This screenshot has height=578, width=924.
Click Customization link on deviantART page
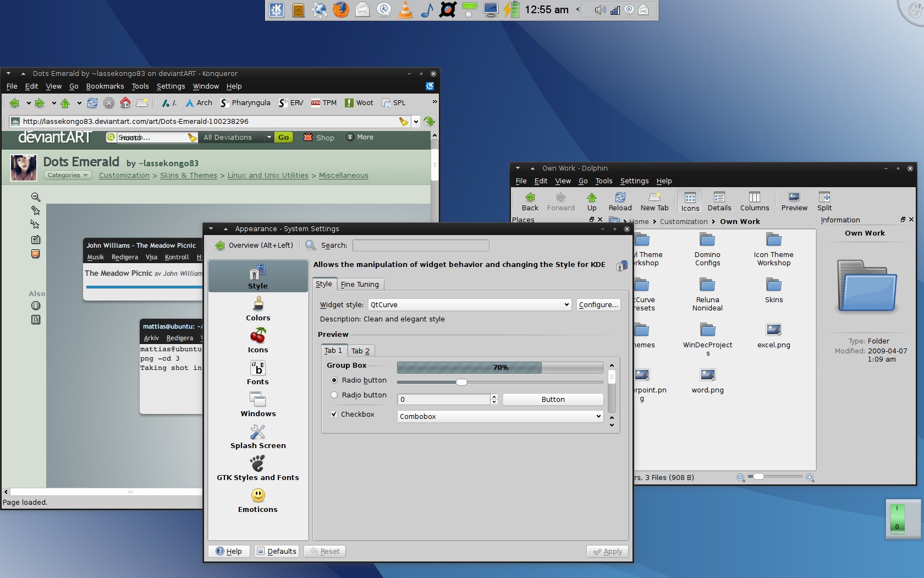tap(124, 176)
